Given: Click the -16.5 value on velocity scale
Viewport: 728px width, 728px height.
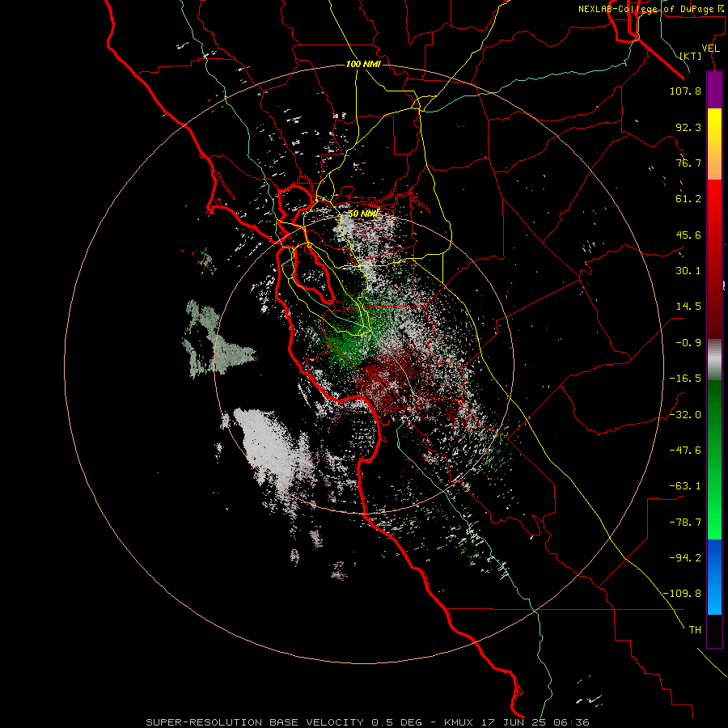Looking at the screenshot, I should [x=685, y=379].
